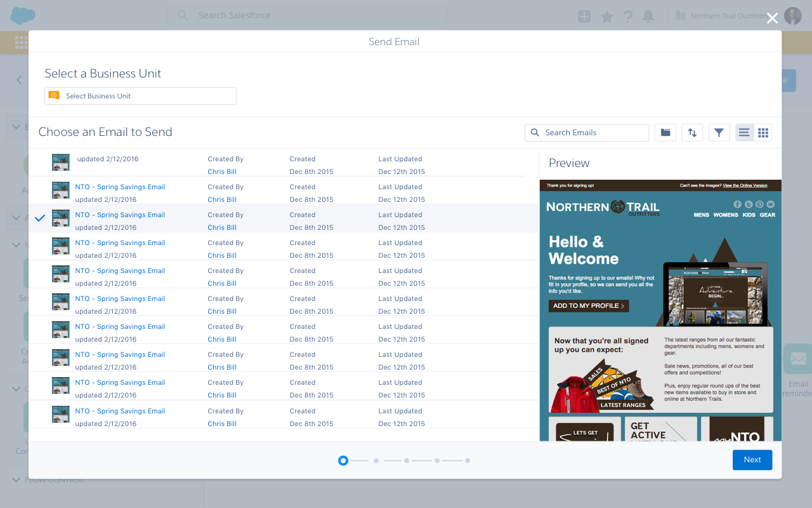Screen dimensions: 812x508
Task: Open the folder browser next to Search Emails
Action: pos(665,133)
